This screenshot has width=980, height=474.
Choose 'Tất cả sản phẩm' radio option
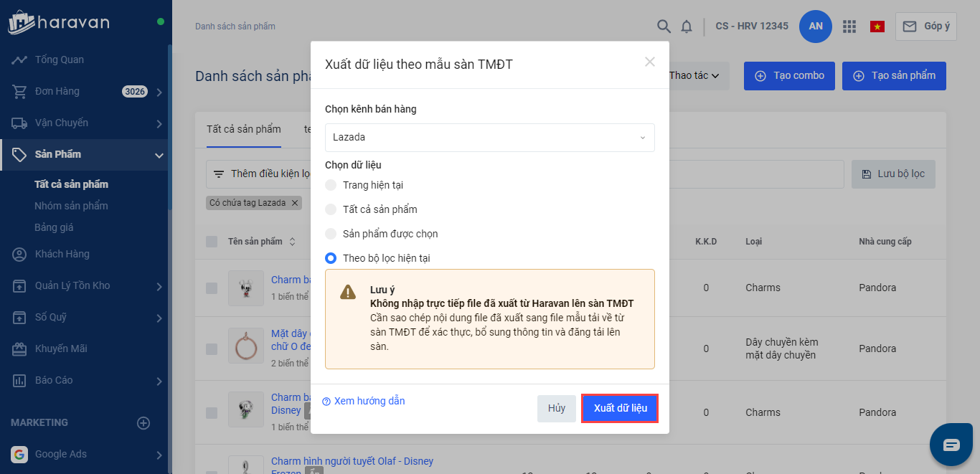point(331,209)
